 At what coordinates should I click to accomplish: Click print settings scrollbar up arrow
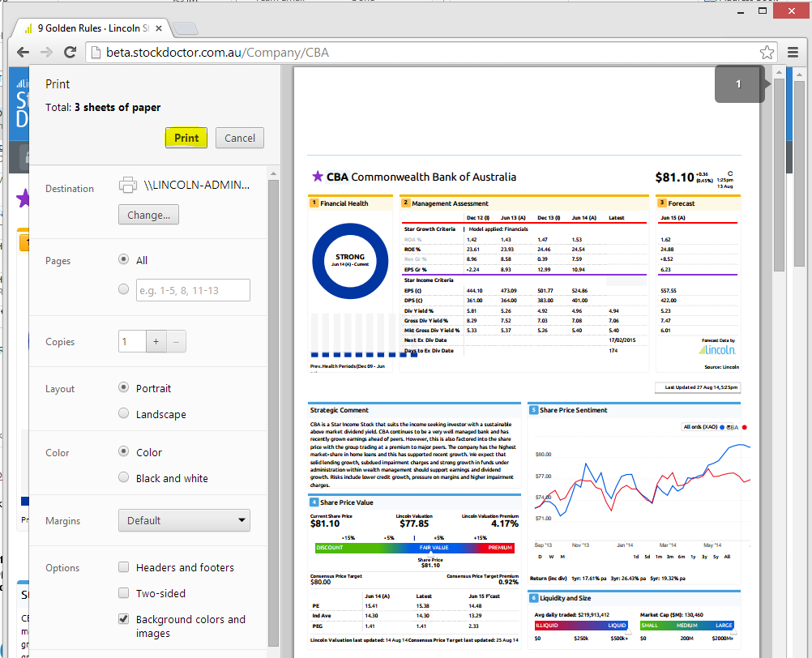coord(273,173)
